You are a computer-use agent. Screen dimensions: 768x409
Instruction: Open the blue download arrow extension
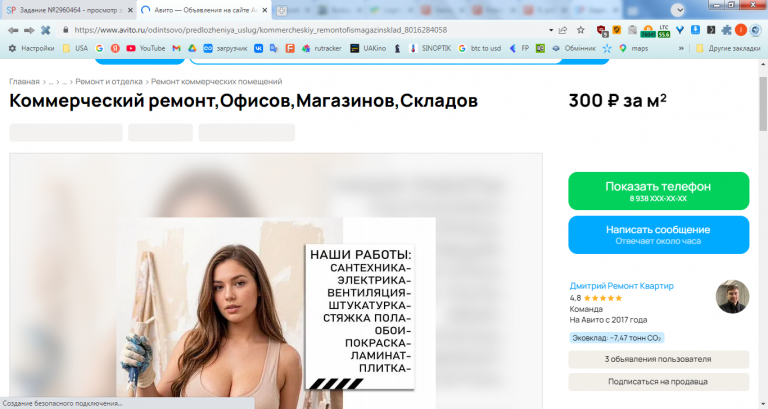tap(695, 30)
